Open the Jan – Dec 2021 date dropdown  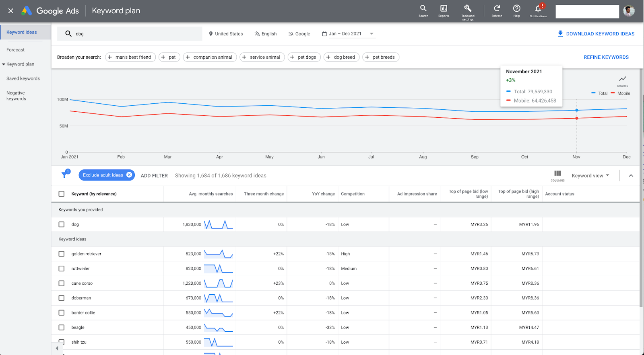(x=349, y=34)
